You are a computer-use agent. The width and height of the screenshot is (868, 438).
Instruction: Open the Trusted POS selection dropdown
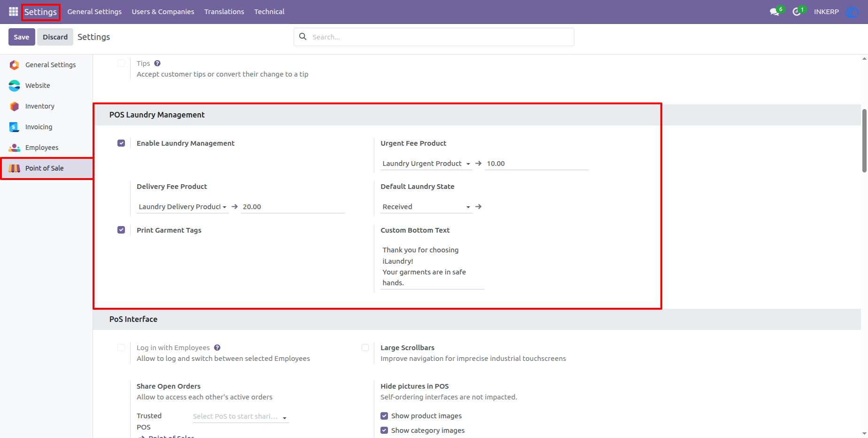pyautogui.click(x=240, y=416)
